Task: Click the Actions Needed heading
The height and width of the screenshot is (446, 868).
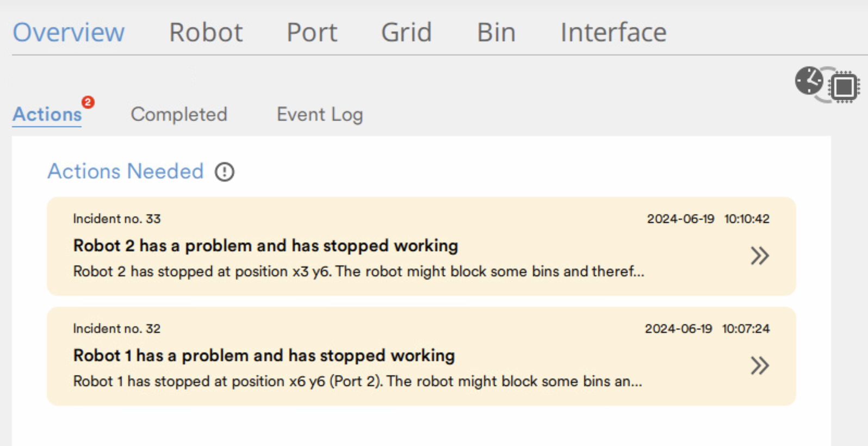Action: pos(126,171)
